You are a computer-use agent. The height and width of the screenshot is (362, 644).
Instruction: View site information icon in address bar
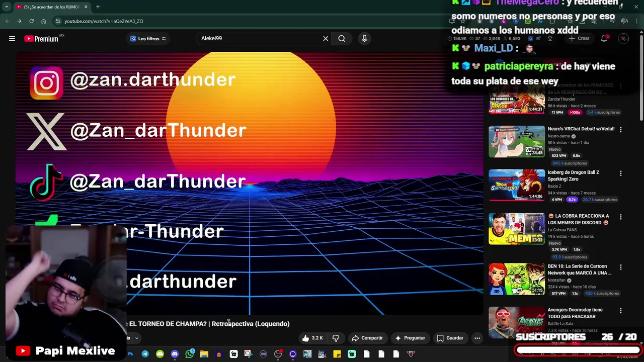(x=58, y=21)
